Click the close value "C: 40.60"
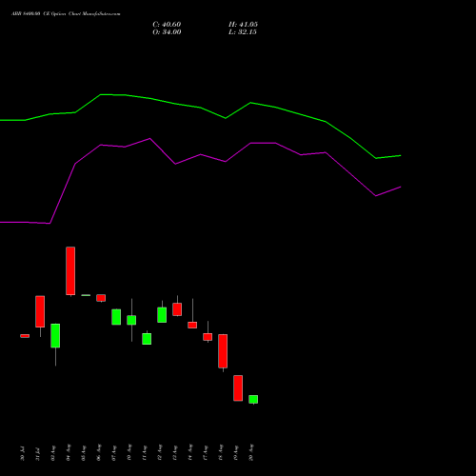This screenshot has height=476, width=476. 167,25
